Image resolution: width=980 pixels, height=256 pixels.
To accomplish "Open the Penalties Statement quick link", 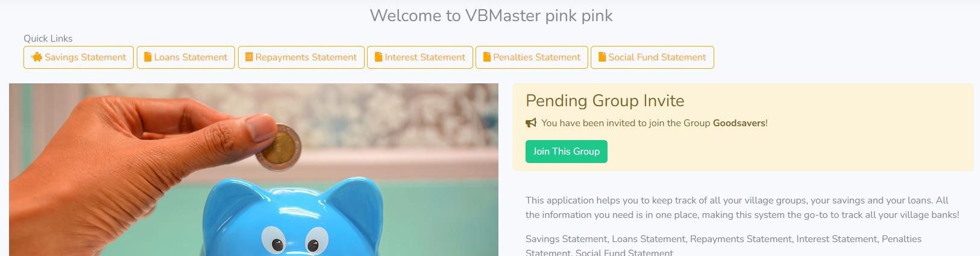I will [532, 57].
